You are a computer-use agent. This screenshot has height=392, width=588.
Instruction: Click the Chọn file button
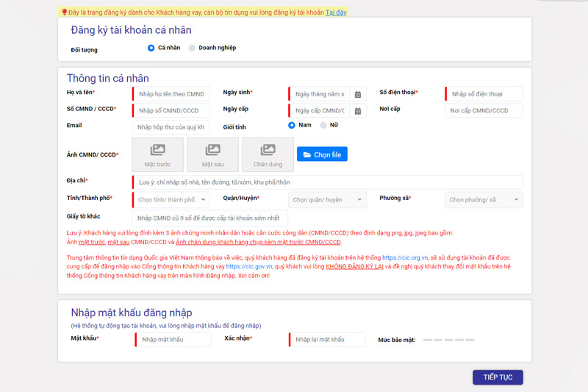[322, 154]
